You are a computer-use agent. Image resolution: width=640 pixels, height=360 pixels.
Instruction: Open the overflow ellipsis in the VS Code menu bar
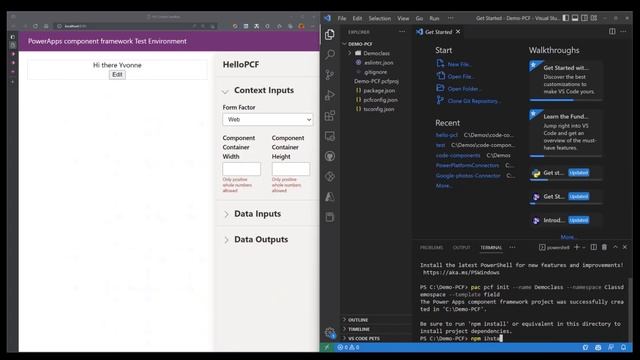pyautogui.click(x=451, y=18)
